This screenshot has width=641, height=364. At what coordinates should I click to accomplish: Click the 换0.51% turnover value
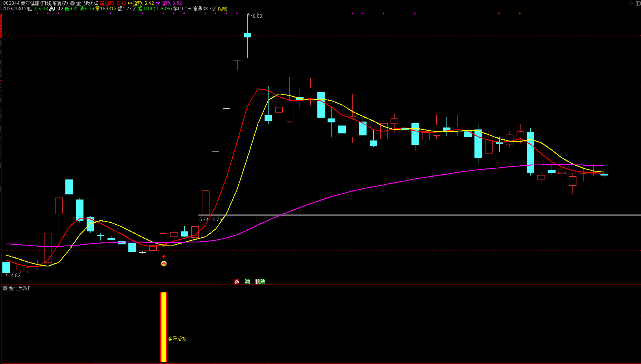tap(182, 9)
